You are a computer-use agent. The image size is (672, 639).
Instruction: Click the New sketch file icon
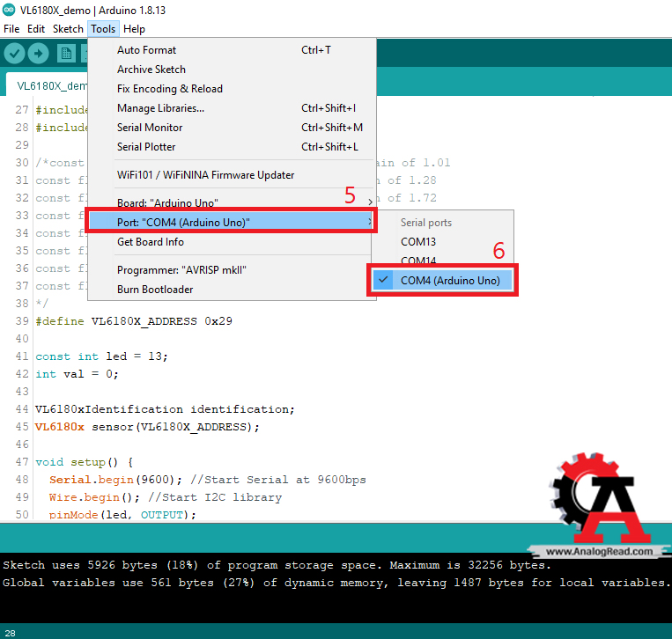(x=66, y=54)
